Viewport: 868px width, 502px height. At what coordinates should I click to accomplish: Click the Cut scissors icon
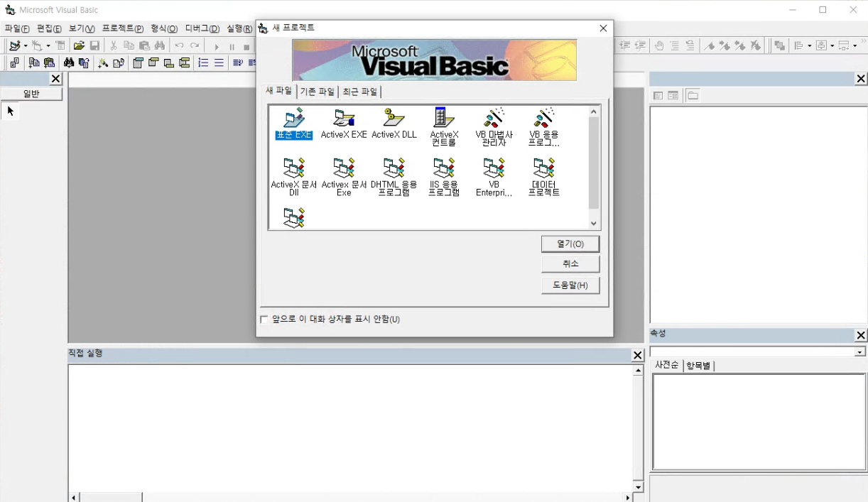[113, 45]
